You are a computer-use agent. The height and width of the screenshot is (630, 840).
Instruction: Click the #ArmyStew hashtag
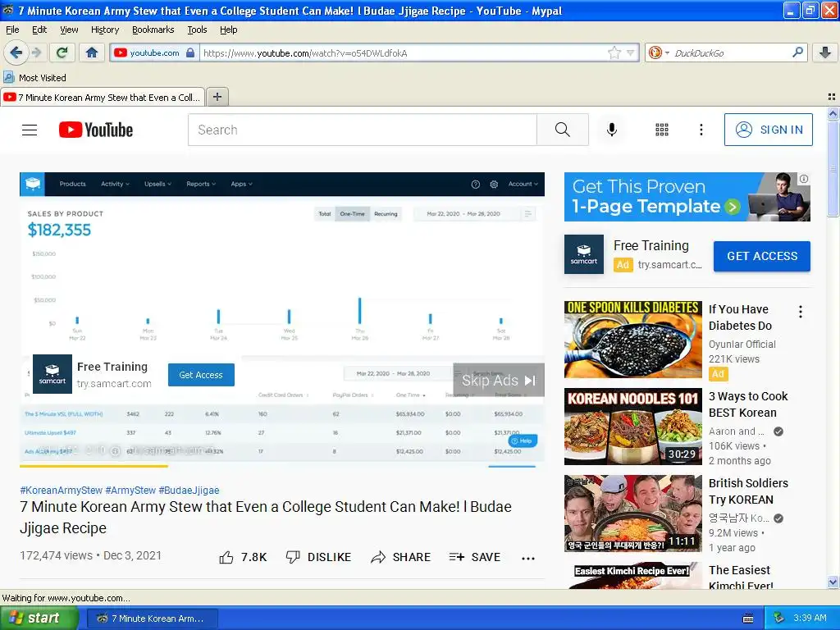click(130, 490)
